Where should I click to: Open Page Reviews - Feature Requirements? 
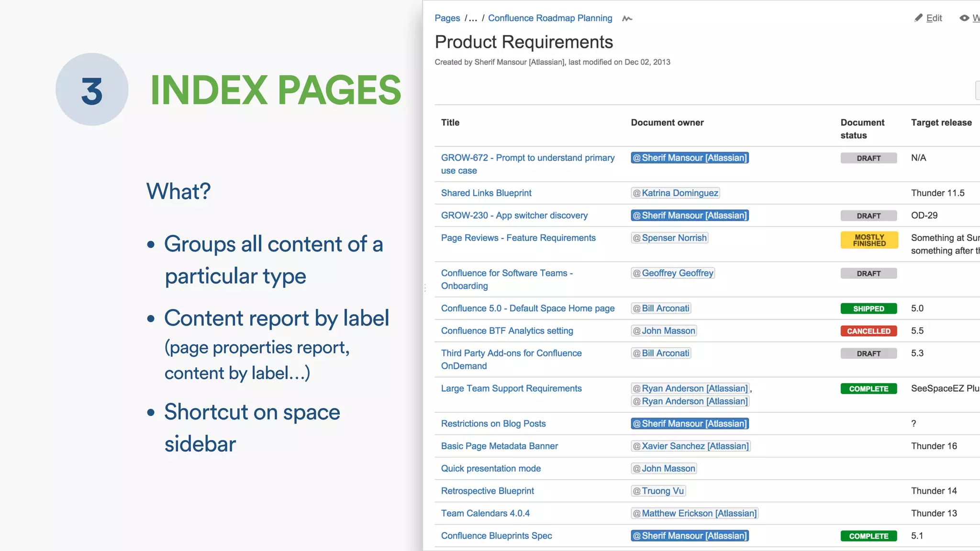coord(518,238)
